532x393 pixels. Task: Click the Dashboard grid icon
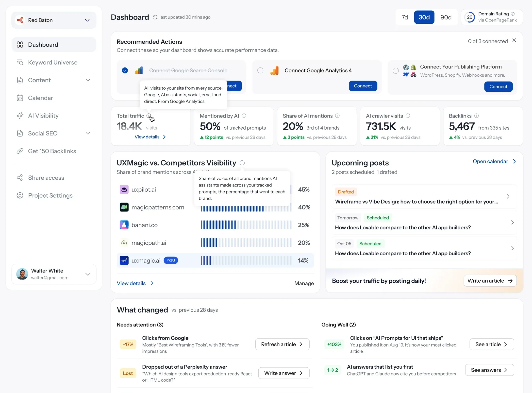20,45
